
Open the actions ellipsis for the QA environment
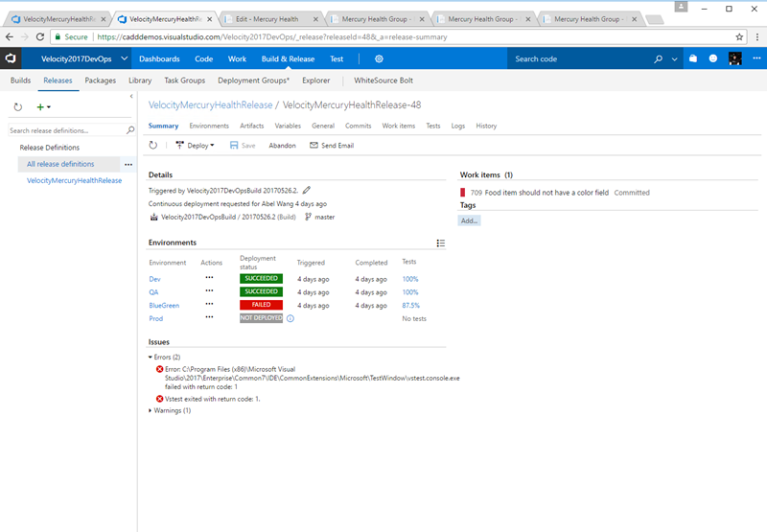click(x=209, y=290)
